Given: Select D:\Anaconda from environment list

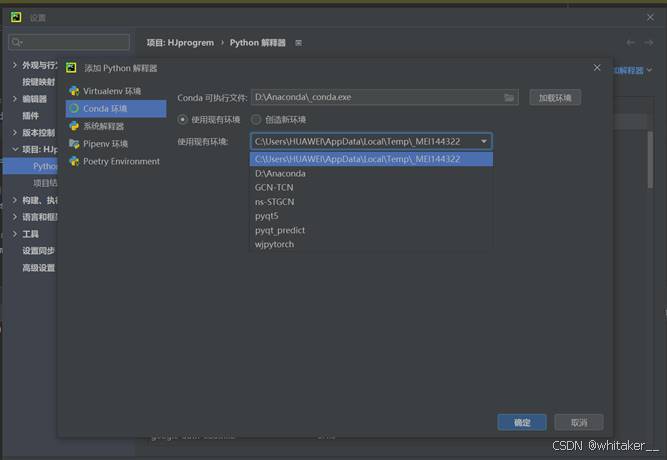Looking at the screenshot, I should tap(371, 173).
